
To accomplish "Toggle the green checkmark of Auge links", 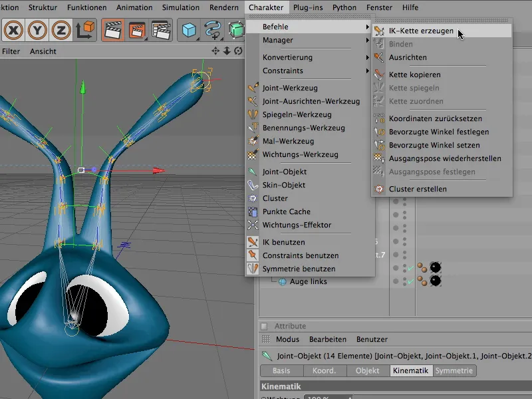I will 411,281.
